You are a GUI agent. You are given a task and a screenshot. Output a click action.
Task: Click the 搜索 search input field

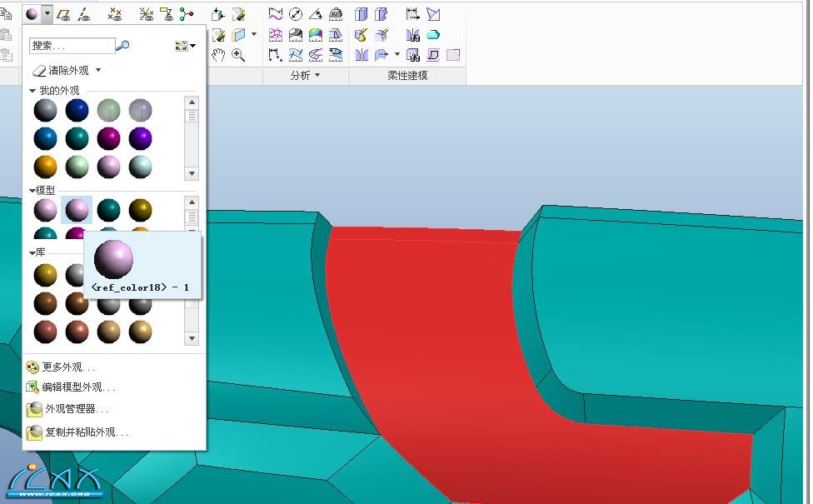(72, 46)
